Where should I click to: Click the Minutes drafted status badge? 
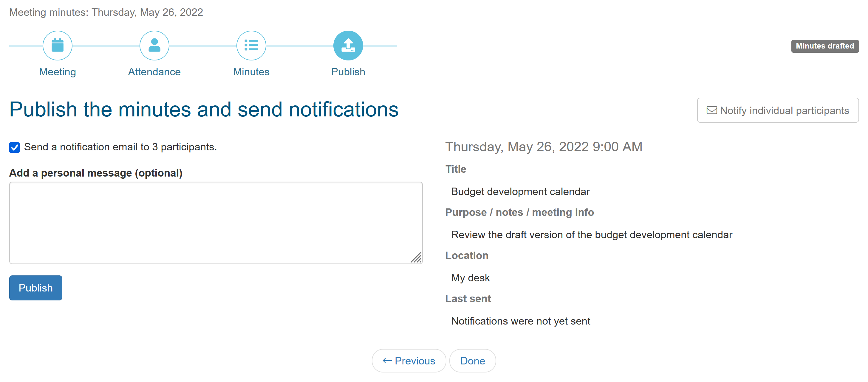[824, 46]
